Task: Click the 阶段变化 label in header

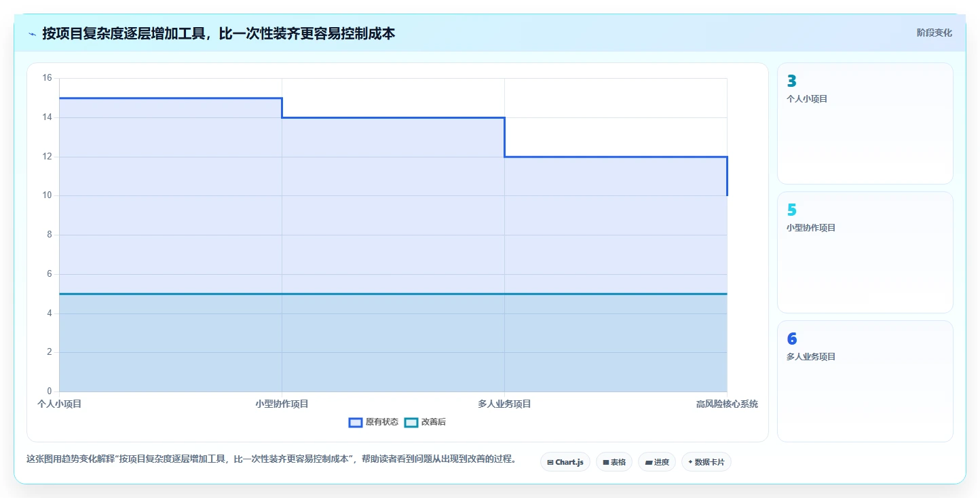Action: [934, 33]
